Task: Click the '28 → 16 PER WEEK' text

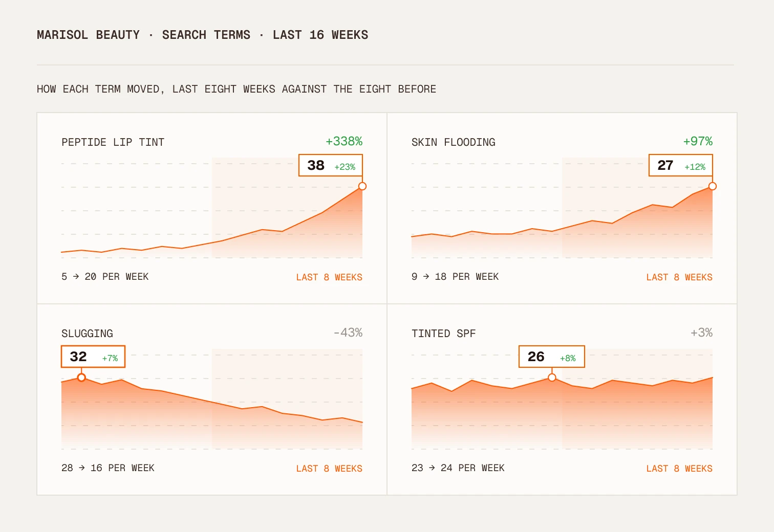Action: tap(108, 468)
